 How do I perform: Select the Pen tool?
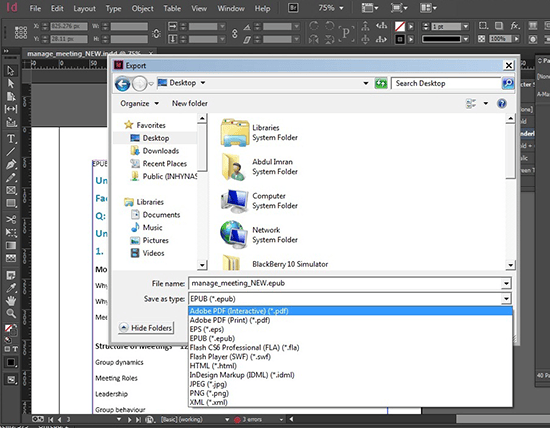(x=11, y=165)
